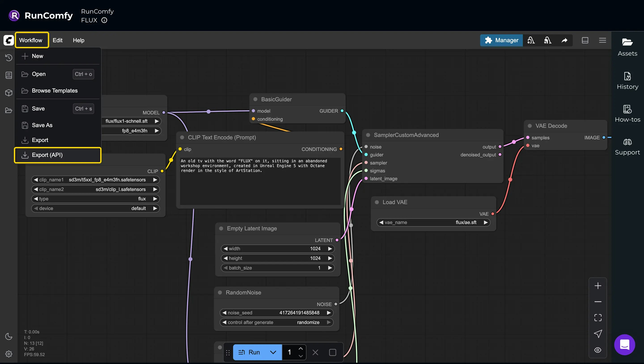
Task: Open the How-tos panel
Action: tap(627, 113)
